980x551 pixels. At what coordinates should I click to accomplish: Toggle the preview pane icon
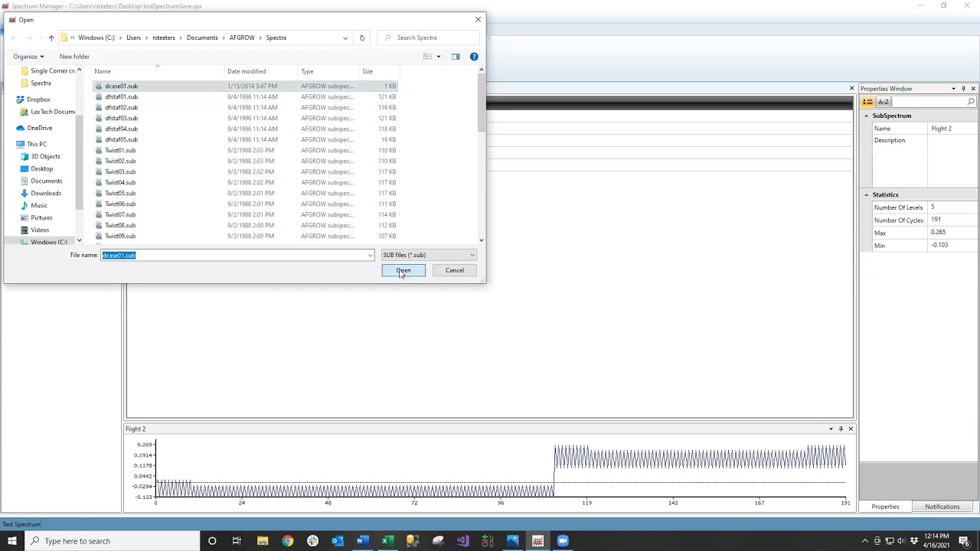[x=456, y=57]
